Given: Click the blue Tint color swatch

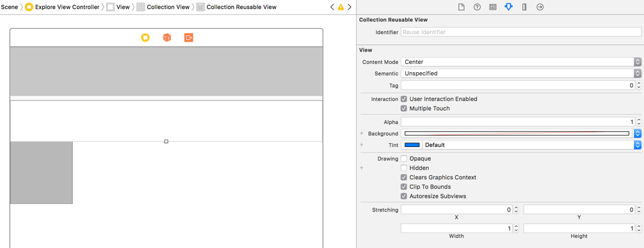Looking at the screenshot, I should 412,144.
